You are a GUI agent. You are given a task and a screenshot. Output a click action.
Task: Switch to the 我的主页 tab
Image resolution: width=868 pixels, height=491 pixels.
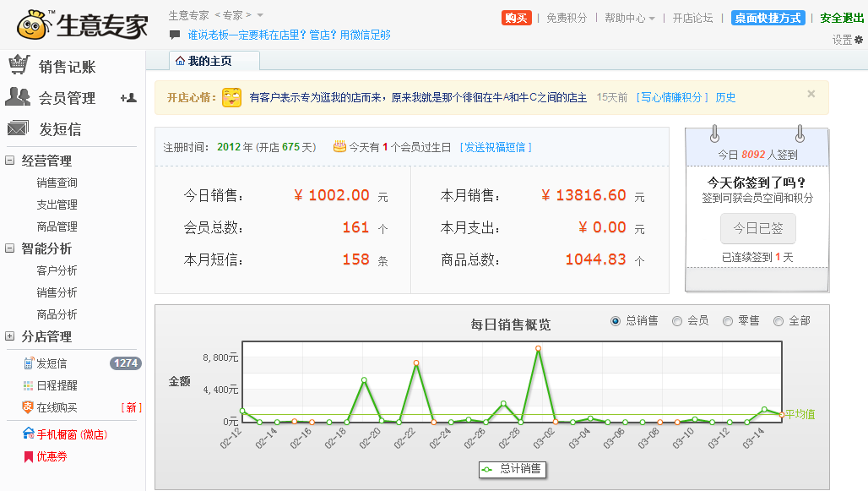click(x=203, y=61)
